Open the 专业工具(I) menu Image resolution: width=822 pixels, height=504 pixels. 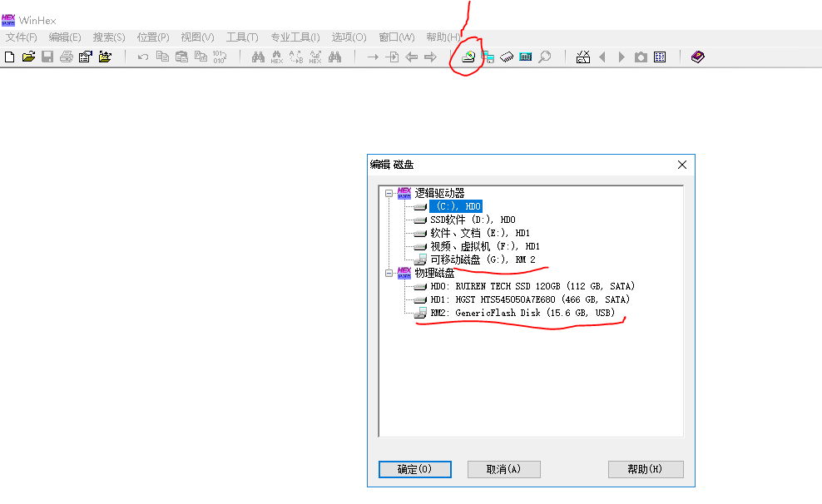tap(295, 37)
